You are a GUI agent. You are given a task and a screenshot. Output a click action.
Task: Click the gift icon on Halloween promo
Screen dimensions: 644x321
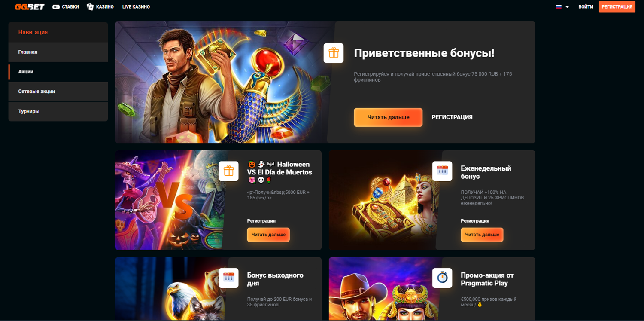point(228,171)
